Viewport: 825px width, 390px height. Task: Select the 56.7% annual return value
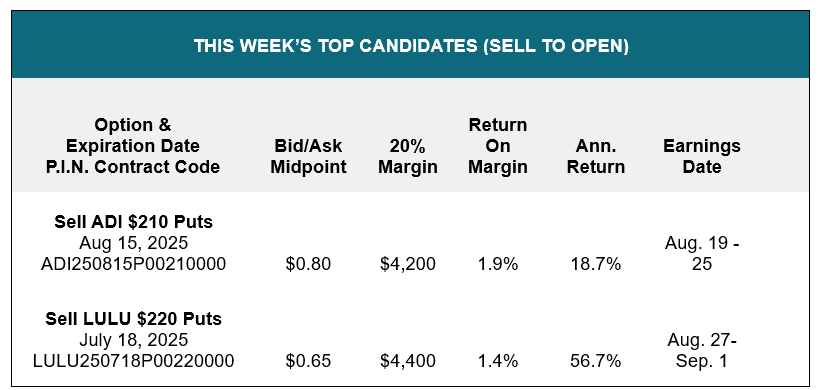click(596, 361)
